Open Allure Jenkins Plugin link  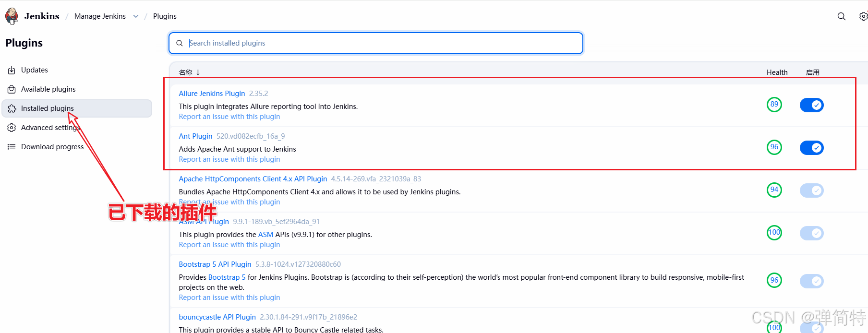212,94
